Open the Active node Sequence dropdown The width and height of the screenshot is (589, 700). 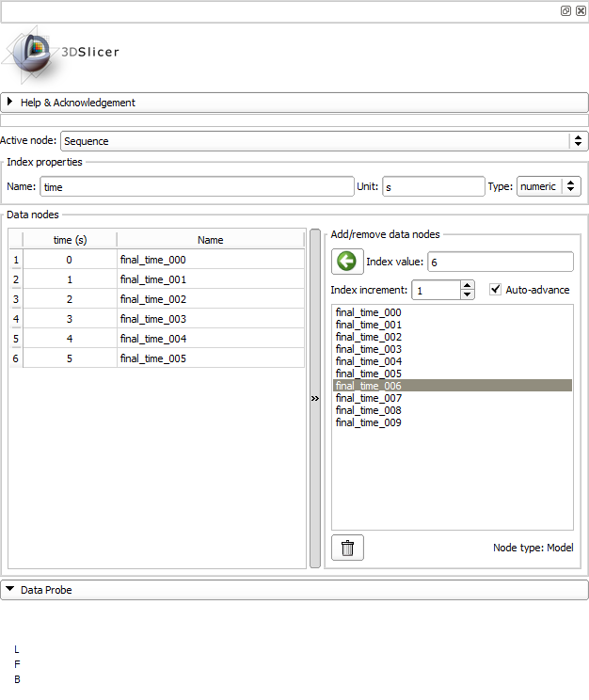click(x=324, y=141)
